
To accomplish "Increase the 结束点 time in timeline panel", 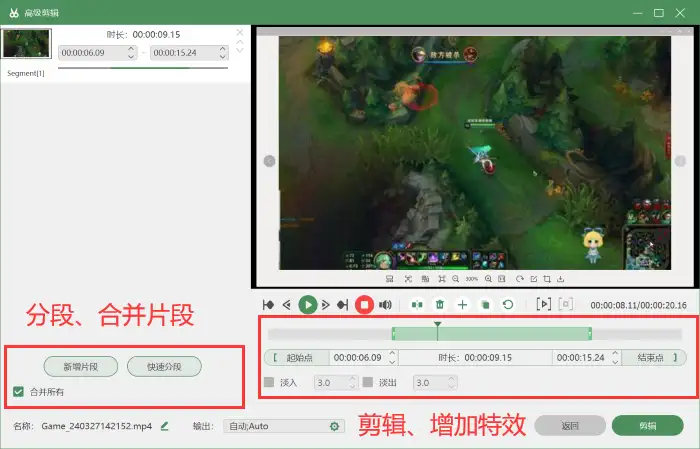I will [x=615, y=353].
